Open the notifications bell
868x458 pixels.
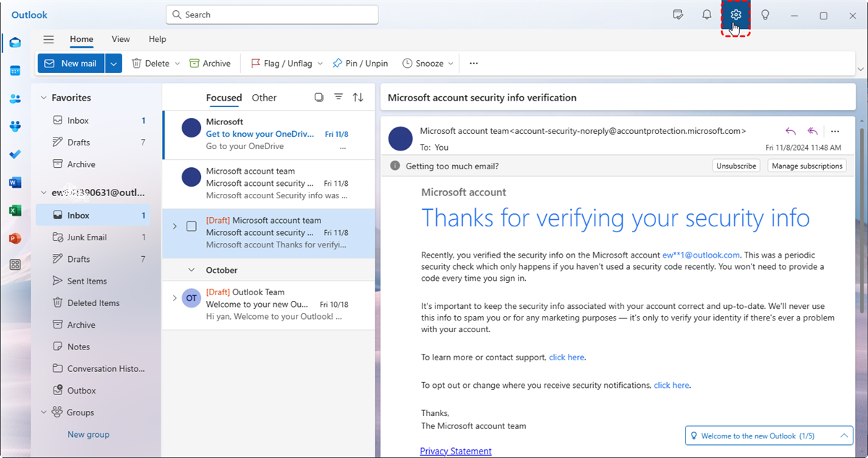(x=707, y=15)
